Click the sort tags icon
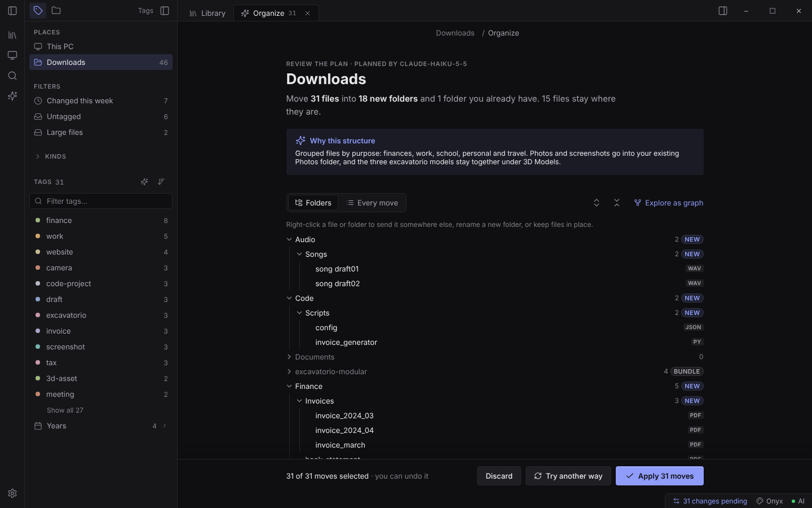The image size is (812, 508). (161, 182)
